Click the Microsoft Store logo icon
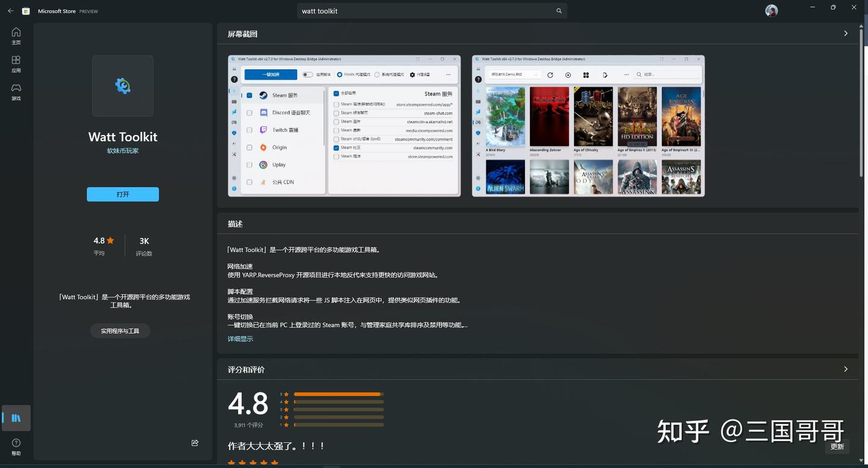868x468 pixels. pyautogui.click(x=26, y=11)
